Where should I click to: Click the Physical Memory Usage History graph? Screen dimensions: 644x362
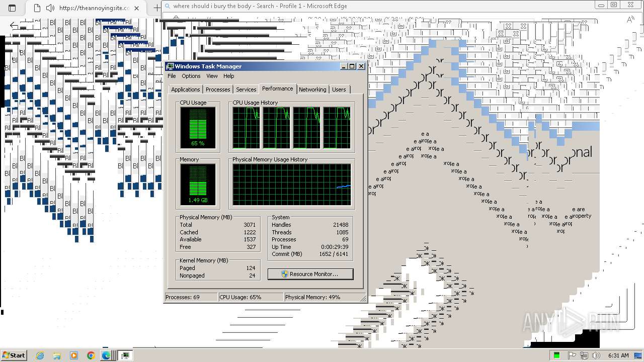(291, 185)
